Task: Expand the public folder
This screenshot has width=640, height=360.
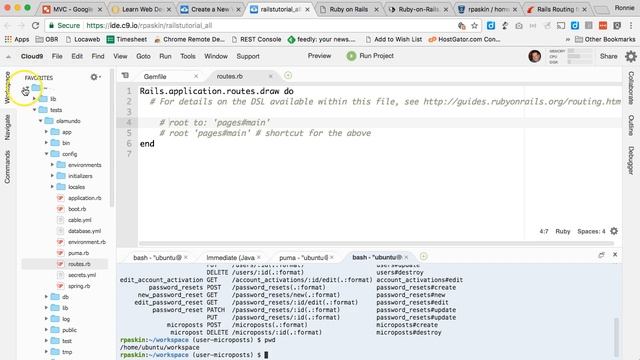Action: pyautogui.click(x=46, y=330)
